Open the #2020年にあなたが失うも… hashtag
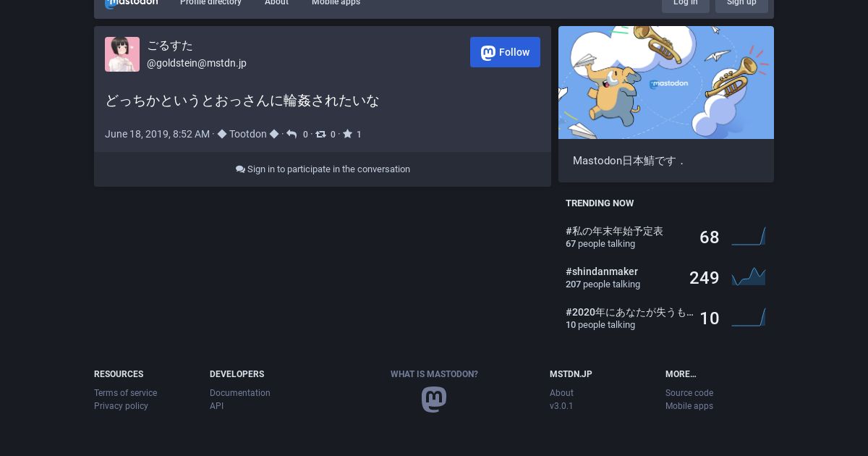Image resolution: width=868 pixels, height=456 pixels. [629, 312]
